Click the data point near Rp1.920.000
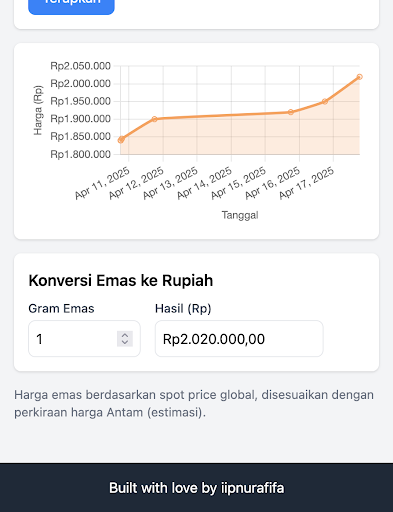This screenshot has height=512, width=393. pos(291,112)
